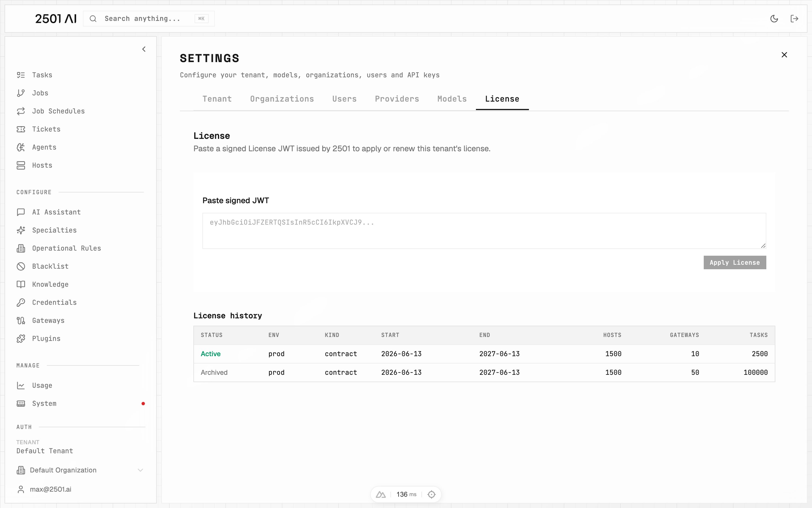Click the ⌘K shortcut badge
The width and height of the screenshot is (812, 508).
(x=201, y=19)
